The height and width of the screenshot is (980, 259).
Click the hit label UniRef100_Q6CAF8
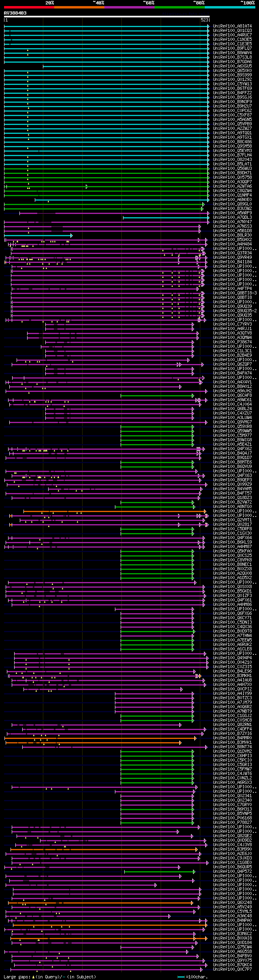pos(232,396)
